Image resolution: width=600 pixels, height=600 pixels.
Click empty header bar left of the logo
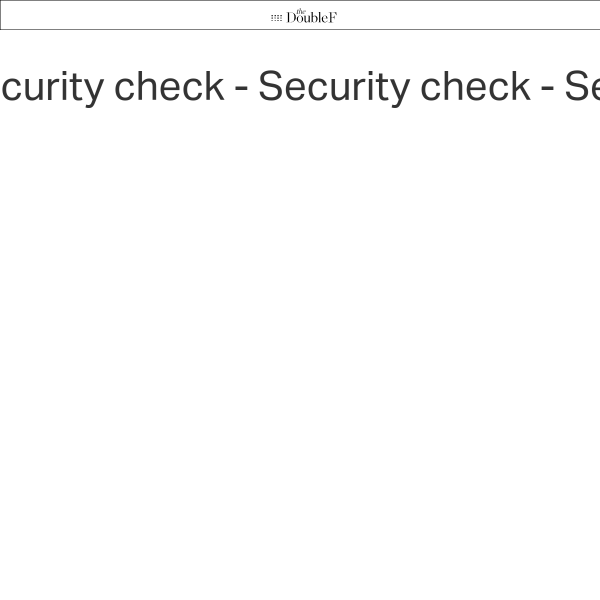(x=134, y=15)
